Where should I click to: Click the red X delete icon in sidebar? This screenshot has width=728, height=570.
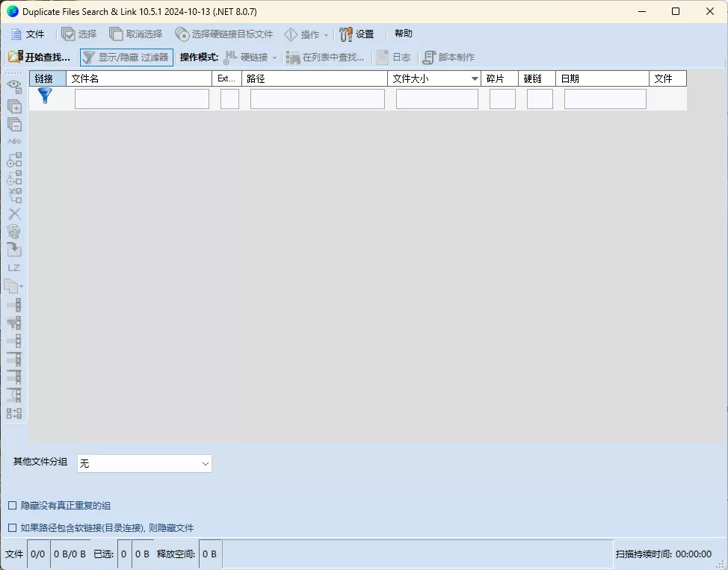click(x=13, y=214)
